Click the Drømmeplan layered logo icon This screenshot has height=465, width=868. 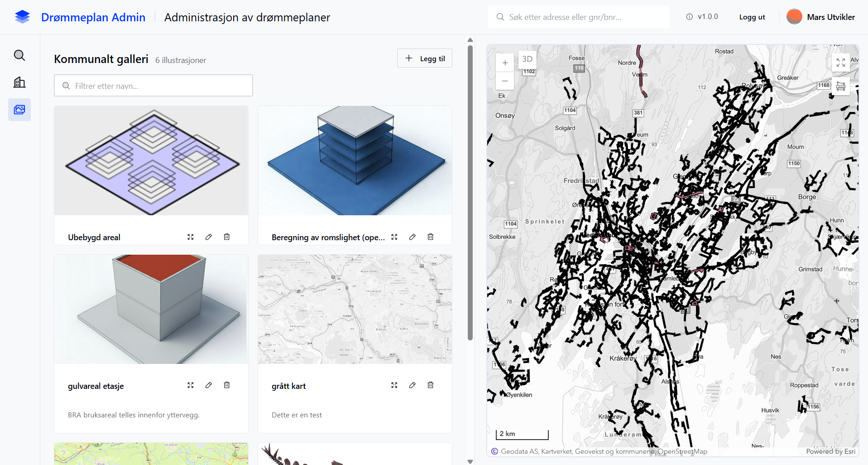coord(22,17)
